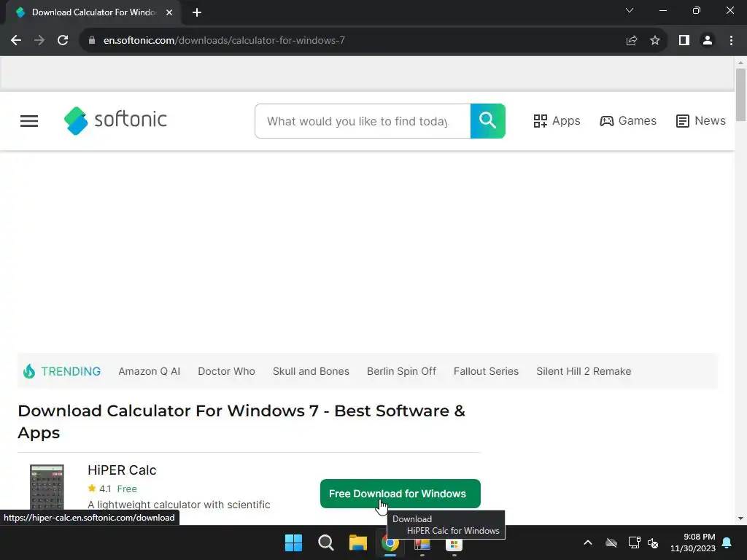
Task: Open the Fallout Series trending link
Action: [486, 371]
